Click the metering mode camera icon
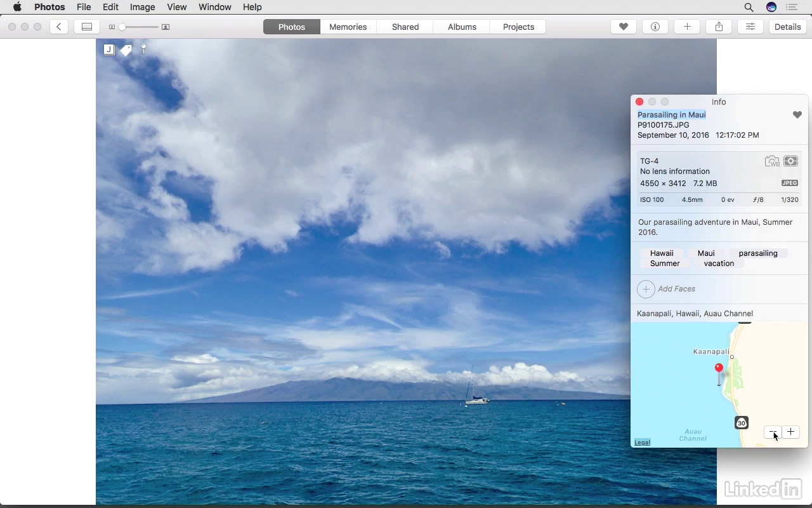812x508 pixels. (790, 161)
